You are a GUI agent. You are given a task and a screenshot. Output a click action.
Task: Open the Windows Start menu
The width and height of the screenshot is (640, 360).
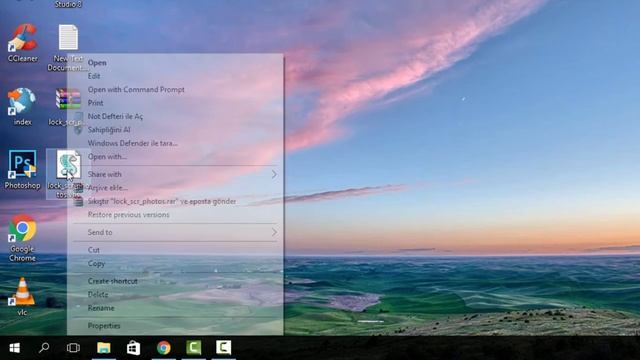(15, 348)
